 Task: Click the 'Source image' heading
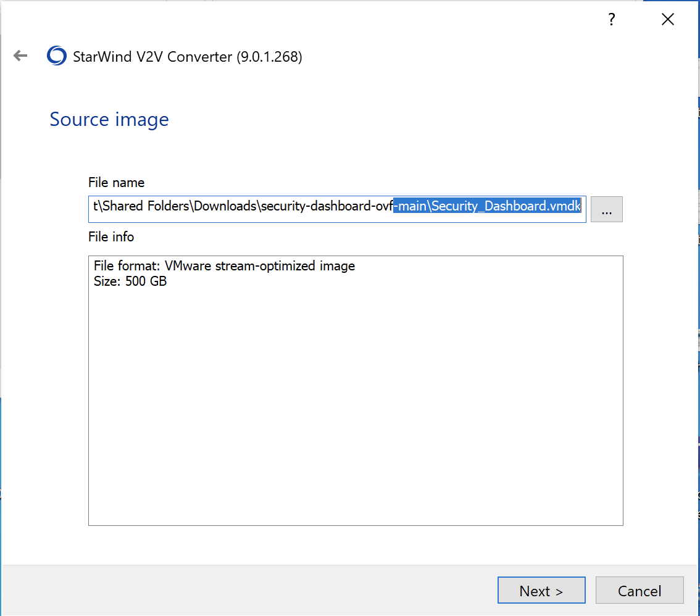tap(109, 119)
